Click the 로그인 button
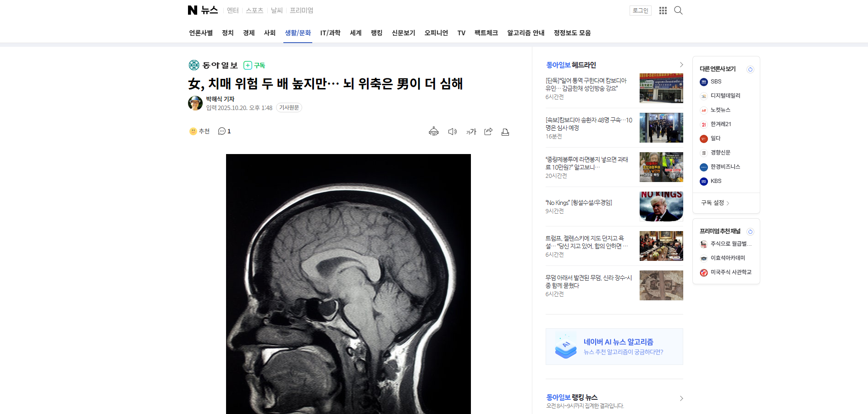Image resolution: width=868 pixels, height=414 pixels. coord(641,11)
